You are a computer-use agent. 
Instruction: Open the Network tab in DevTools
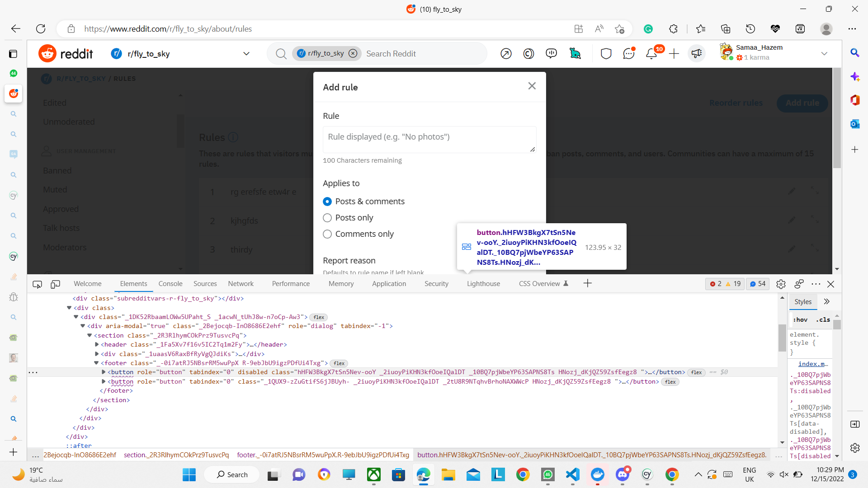(241, 284)
